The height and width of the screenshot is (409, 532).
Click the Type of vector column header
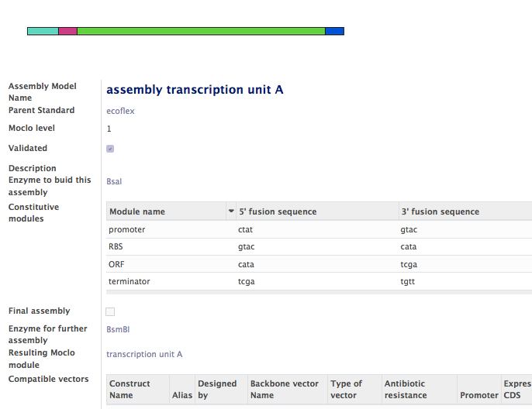coord(346,389)
